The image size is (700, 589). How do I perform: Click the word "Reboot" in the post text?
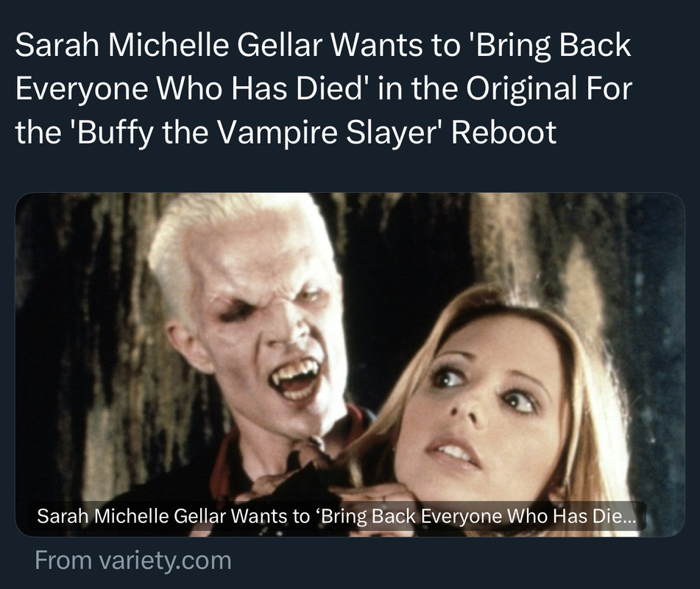[503, 133]
